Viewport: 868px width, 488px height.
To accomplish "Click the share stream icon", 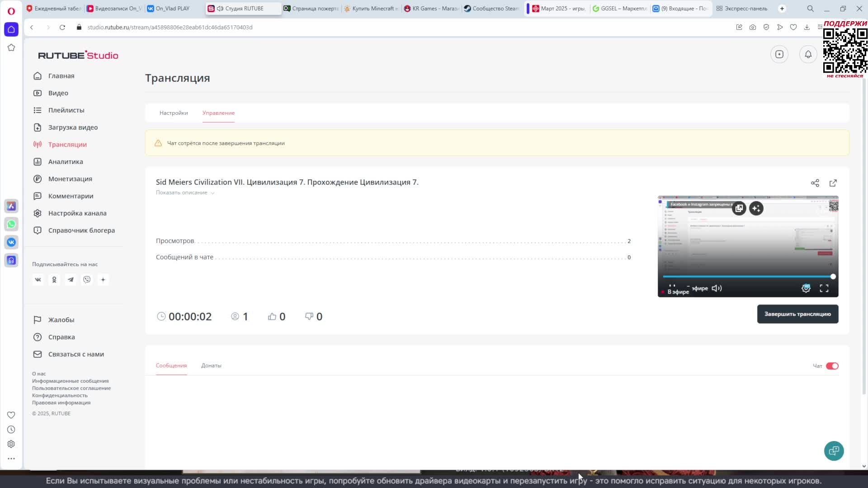I will (815, 183).
